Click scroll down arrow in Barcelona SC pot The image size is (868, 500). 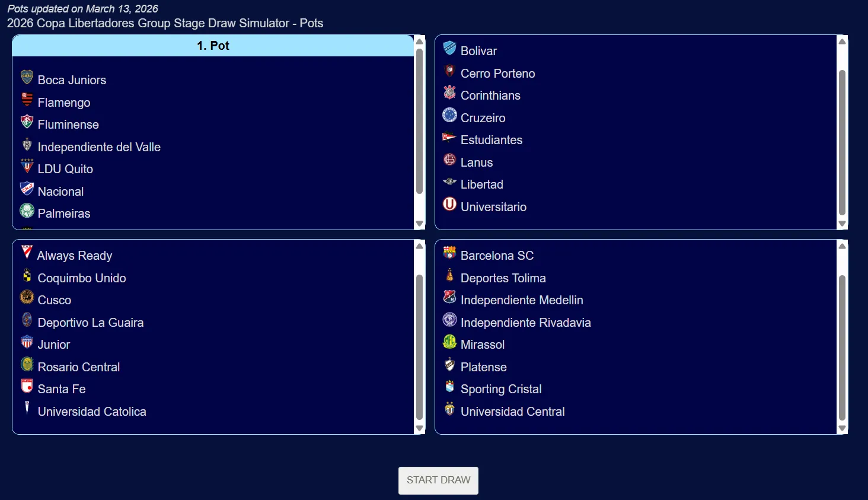point(842,428)
